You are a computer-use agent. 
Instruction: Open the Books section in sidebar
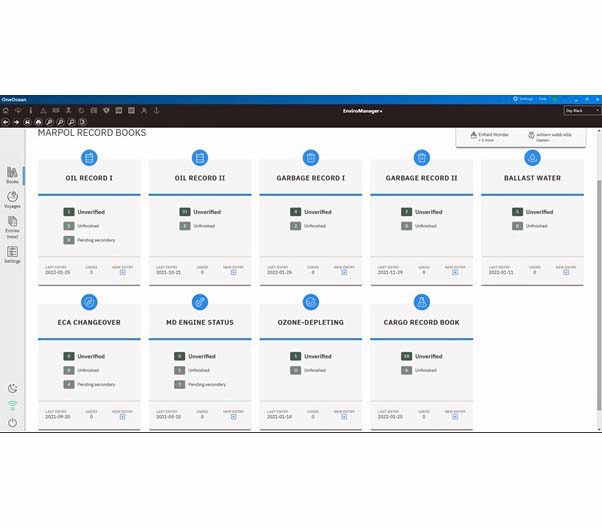pos(12,174)
